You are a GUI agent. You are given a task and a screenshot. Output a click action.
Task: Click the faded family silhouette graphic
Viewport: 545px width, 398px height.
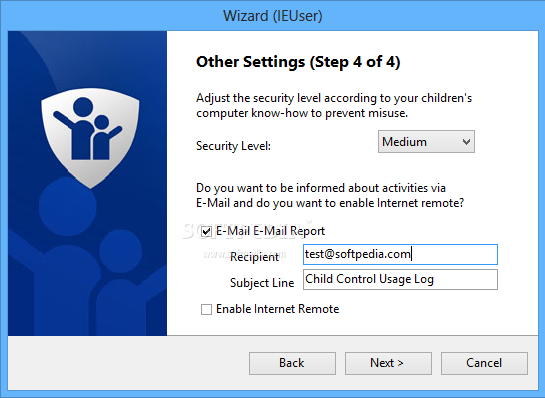pyautogui.click(x=87, y=257)
